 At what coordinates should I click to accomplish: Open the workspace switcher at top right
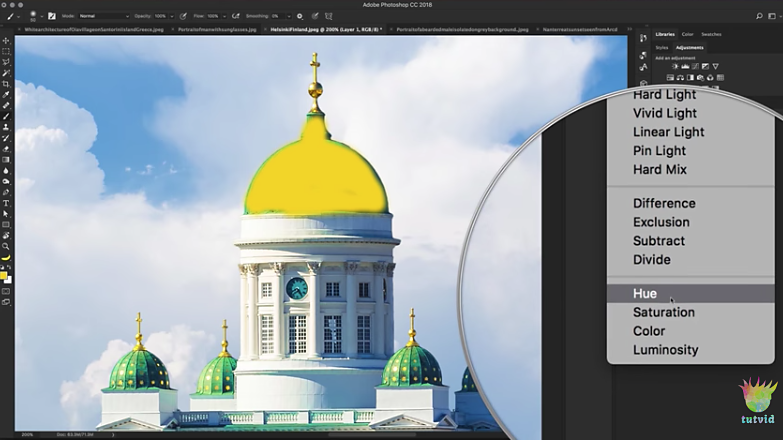coord(773,16)
